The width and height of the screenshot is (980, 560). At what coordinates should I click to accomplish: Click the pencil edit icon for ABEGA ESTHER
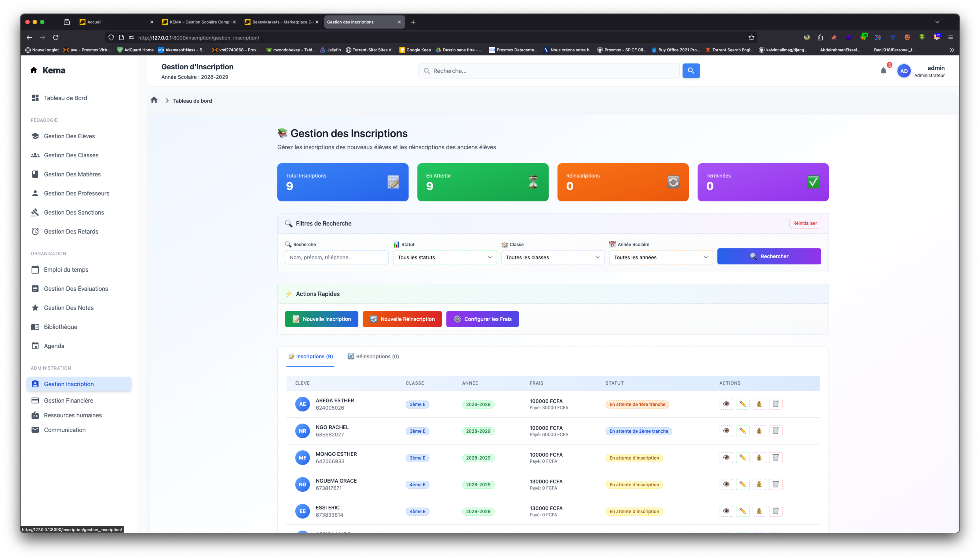(742, 404)
